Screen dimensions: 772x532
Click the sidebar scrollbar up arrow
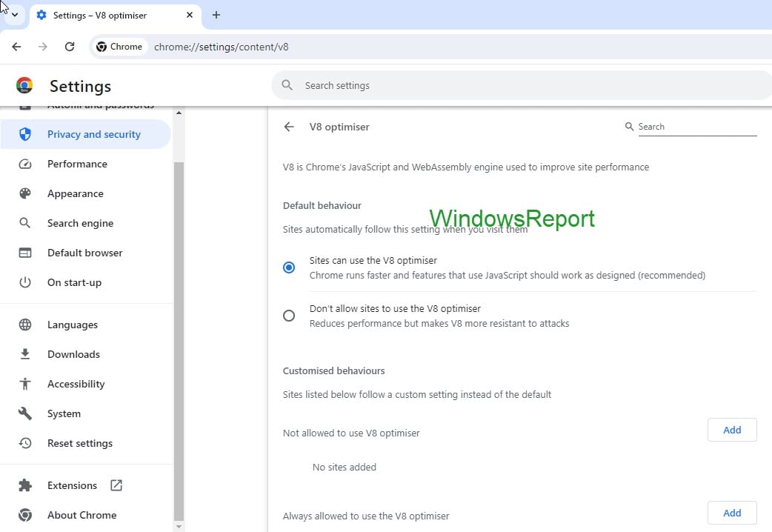click(179, 113)
